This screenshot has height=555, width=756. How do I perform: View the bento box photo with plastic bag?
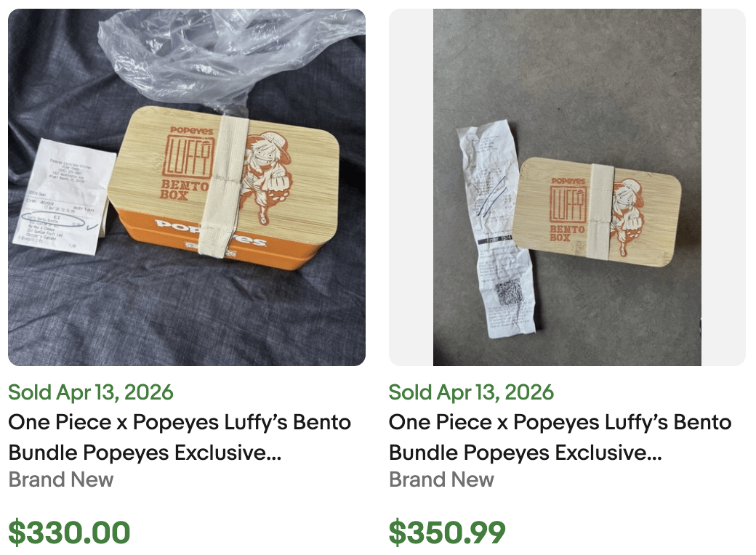click(187, 186)
